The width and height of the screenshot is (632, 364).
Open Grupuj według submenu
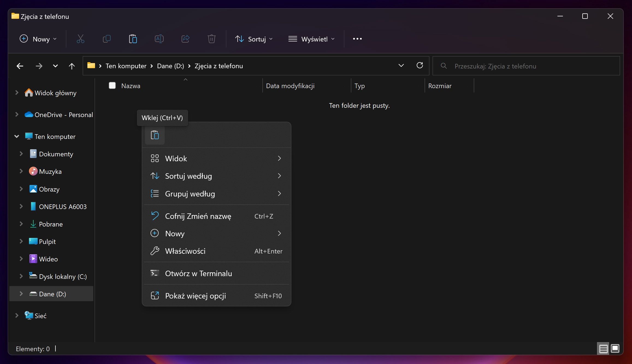(217, 194)
